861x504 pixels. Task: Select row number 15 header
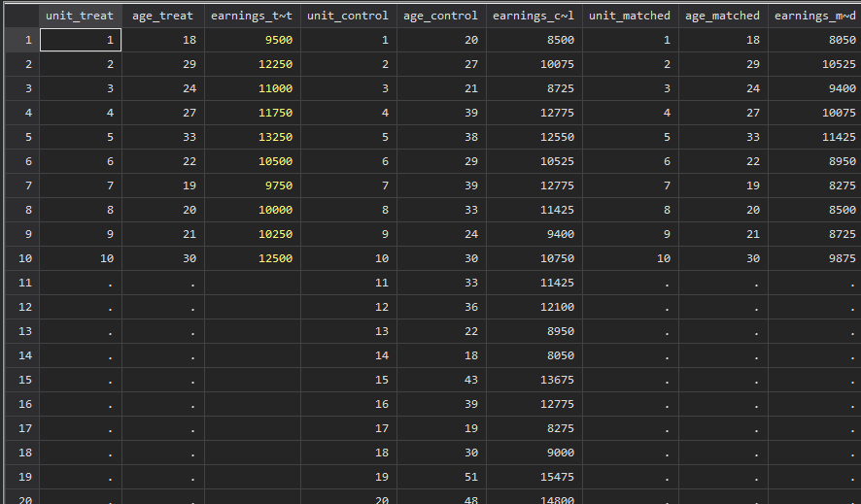point(19,380)
